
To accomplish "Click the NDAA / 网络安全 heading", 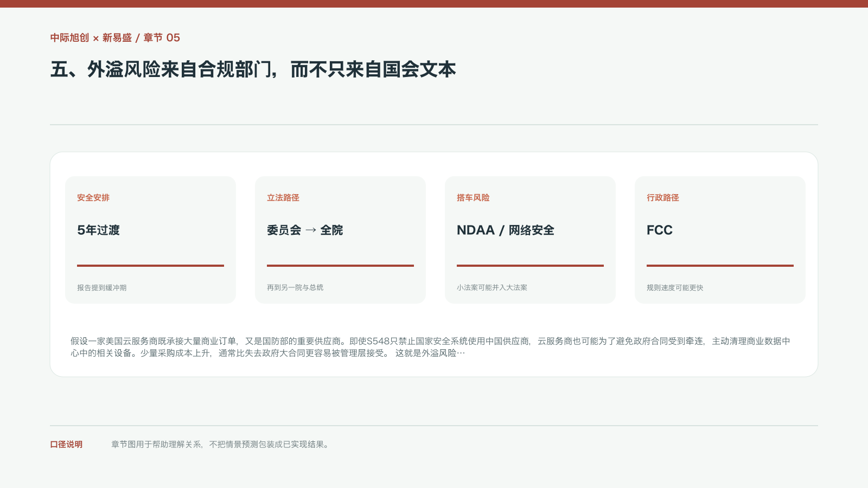I will click(506, 230).
